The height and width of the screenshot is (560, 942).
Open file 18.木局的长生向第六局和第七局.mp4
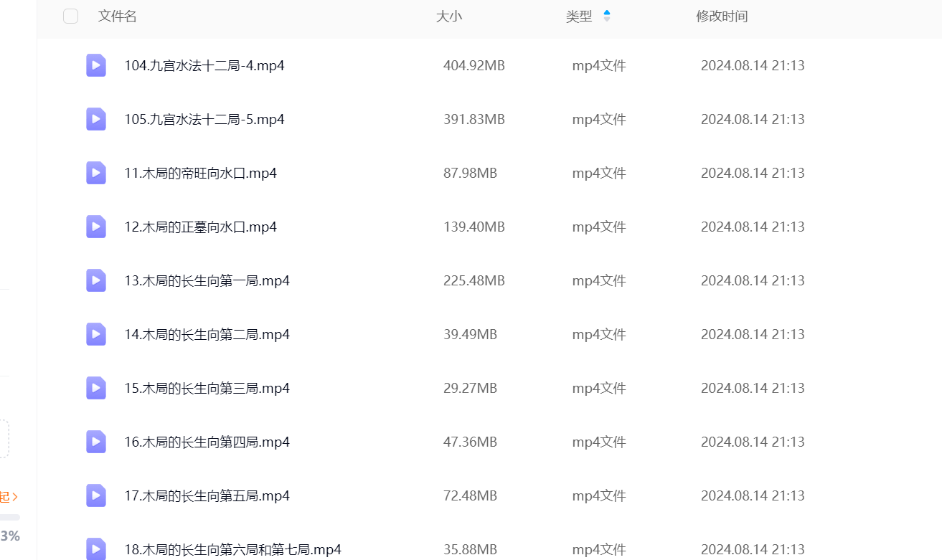click(x=232, y=549)
